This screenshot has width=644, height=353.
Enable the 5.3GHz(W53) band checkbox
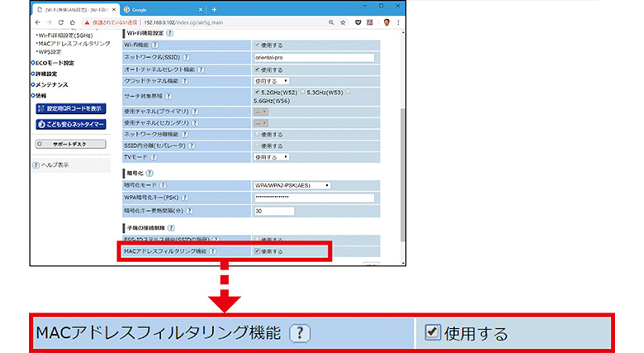(302, 92)
